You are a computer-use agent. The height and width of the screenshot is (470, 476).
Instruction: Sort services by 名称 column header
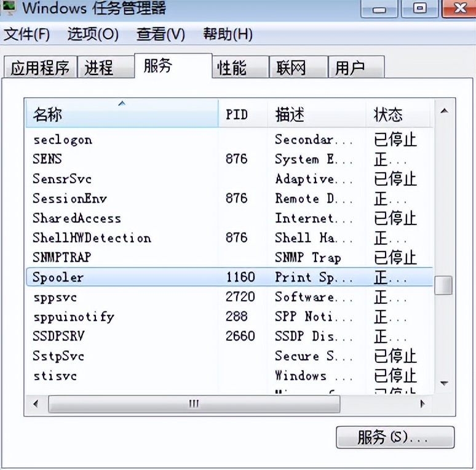pos(122,114)
